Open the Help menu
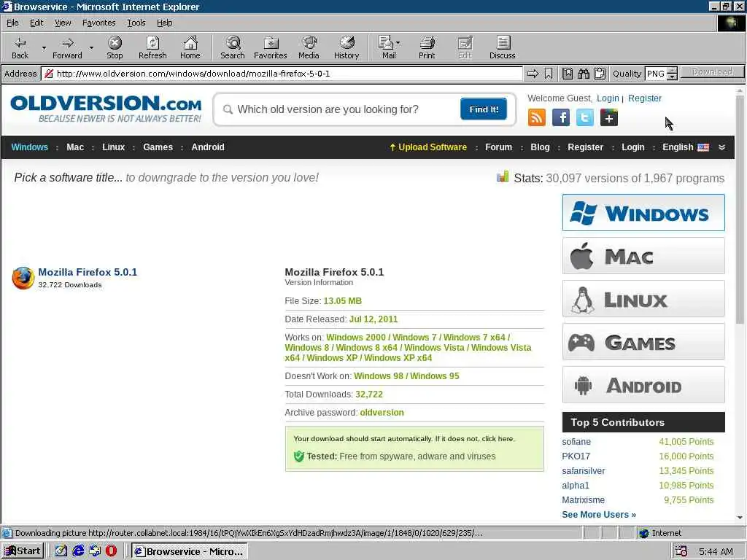Viewport: 747px width, 560px height. click(164, 23)
